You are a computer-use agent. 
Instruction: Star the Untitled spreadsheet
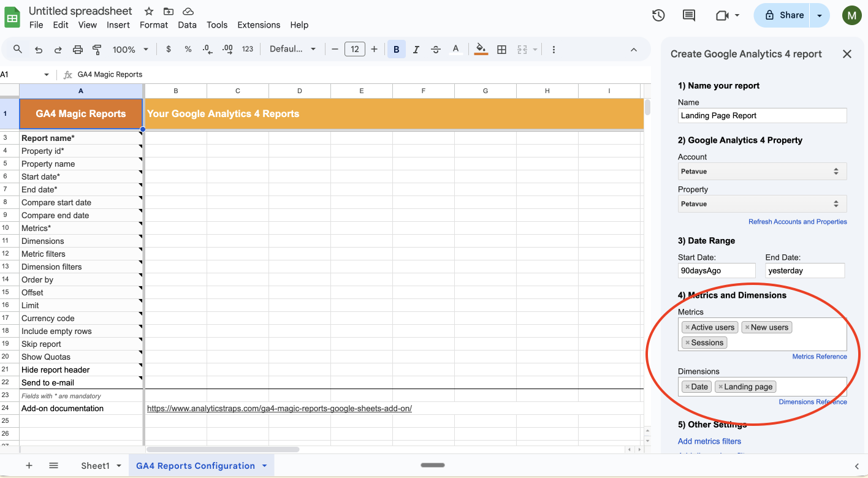[149, 12]
